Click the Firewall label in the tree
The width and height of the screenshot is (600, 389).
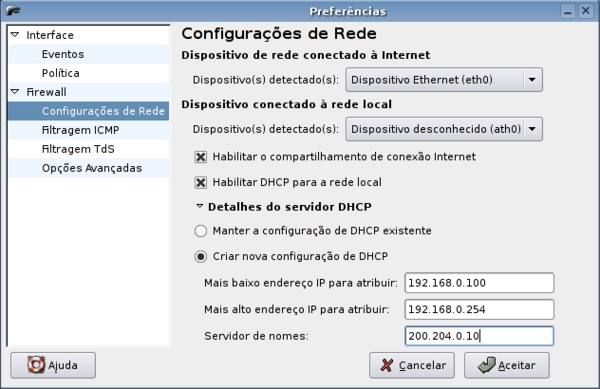click(46, 92)
